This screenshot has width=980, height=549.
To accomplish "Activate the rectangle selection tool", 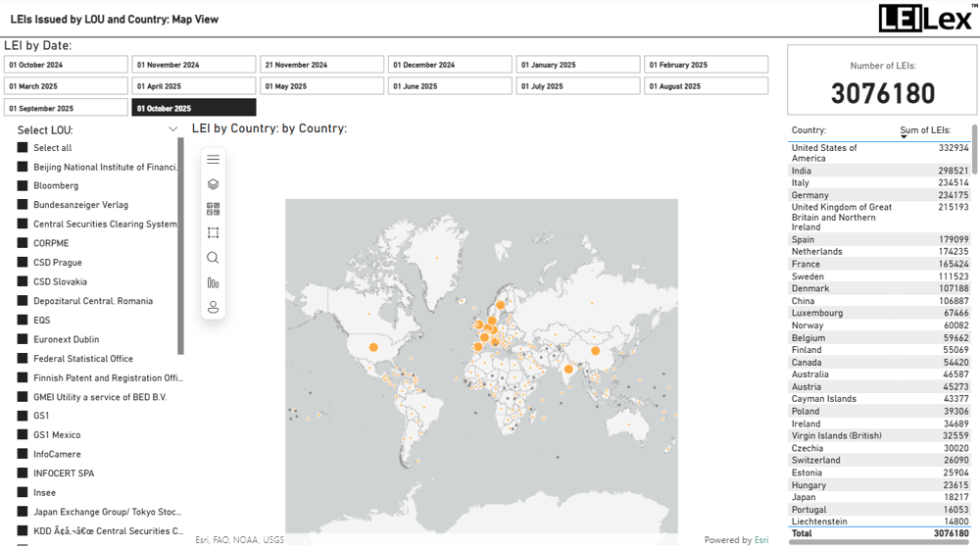I will coord(213,233).
